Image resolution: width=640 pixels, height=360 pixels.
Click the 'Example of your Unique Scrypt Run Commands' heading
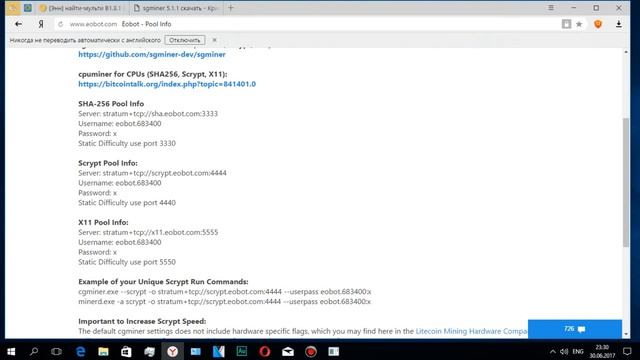pyautogui.click(x=163, y=282)
